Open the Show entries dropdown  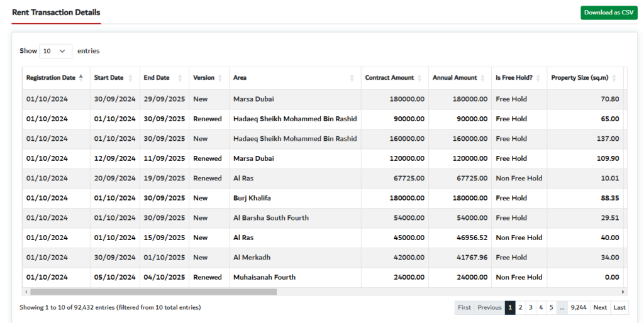click(x=55, y=51)
